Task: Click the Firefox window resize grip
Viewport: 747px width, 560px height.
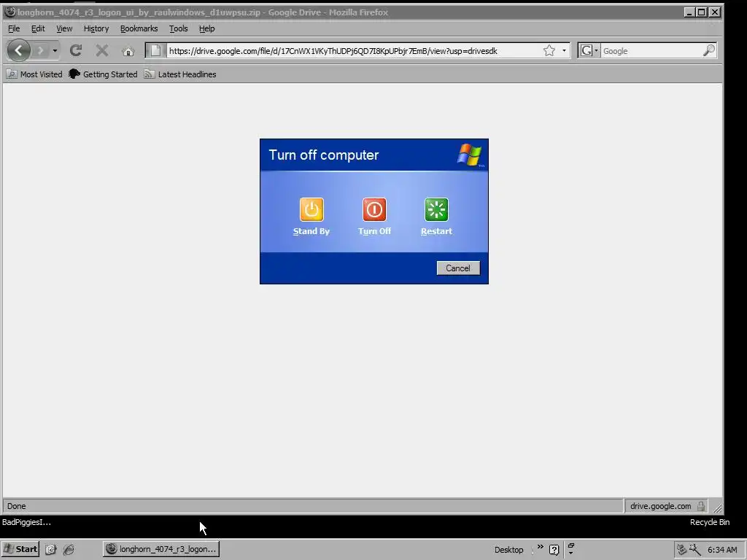Action: coord(717,507)
